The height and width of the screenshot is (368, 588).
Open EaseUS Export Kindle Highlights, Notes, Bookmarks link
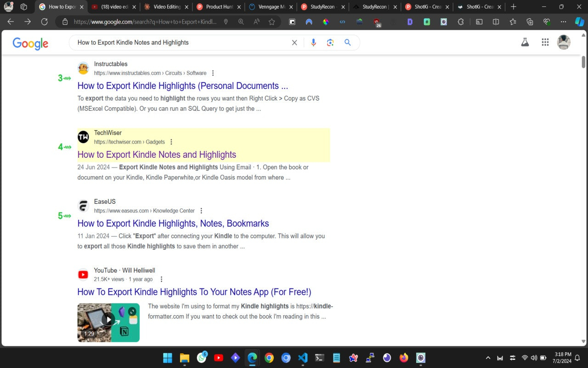(x=173, y=223)
